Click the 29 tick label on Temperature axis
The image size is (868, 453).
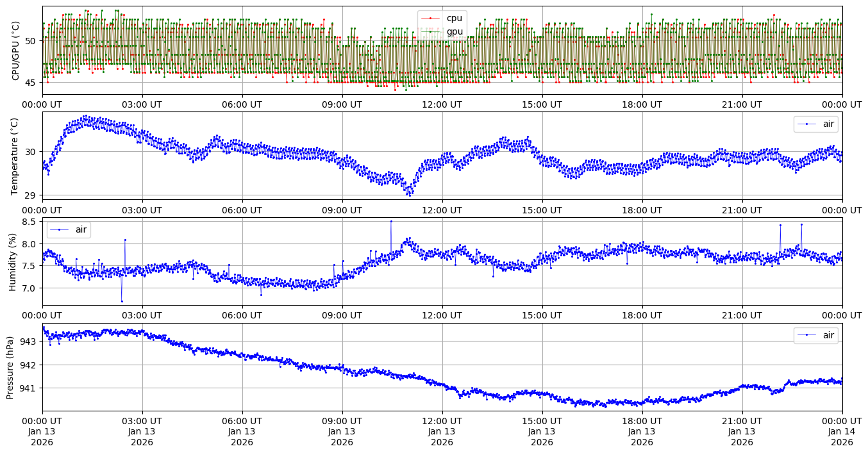31,195
